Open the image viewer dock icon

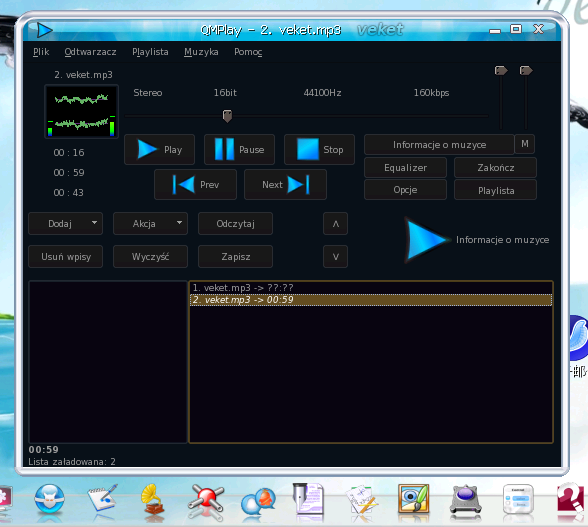(x=413, y=499)
